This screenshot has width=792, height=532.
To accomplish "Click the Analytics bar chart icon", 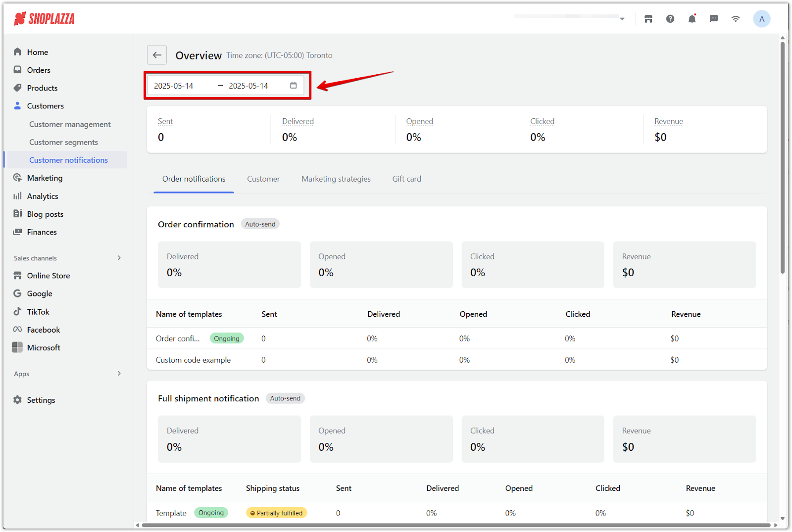I will click(17, 196).
